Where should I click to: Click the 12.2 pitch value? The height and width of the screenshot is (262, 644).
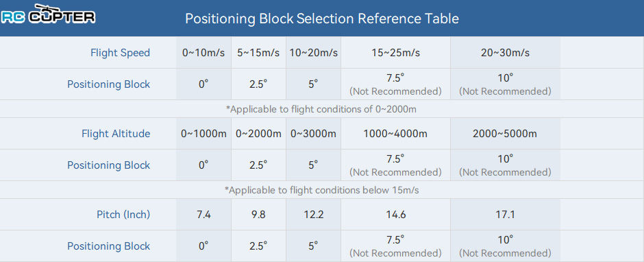313,215
